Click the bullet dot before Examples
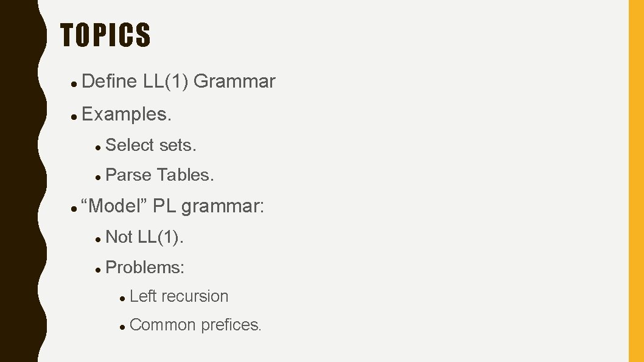The height and width of the screenshot is (362, 644). (74, 117)
